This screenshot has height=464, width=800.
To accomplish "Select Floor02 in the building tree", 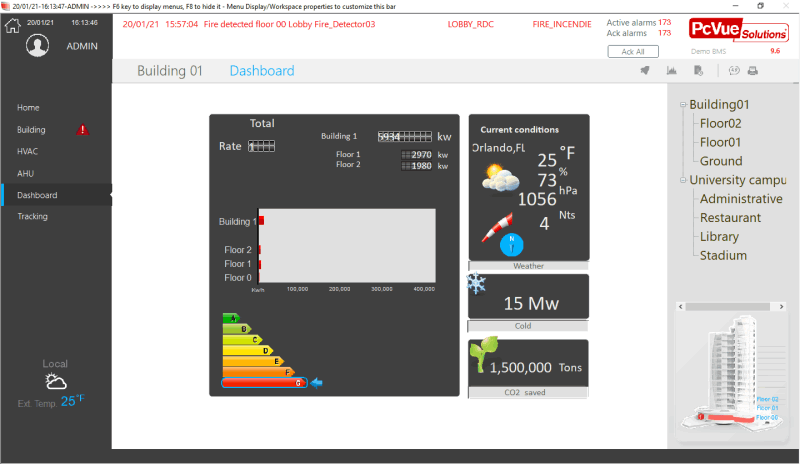I will [720, 124].
